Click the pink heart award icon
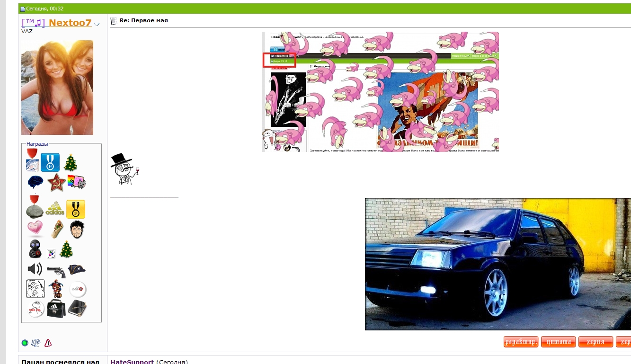This screenshot has width=631, height=364. [35, 229]
